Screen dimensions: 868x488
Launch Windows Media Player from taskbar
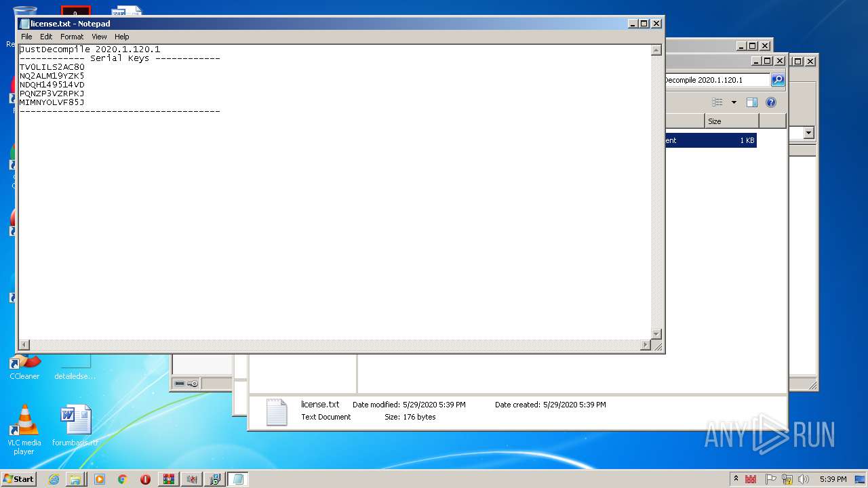pos(100,479)
